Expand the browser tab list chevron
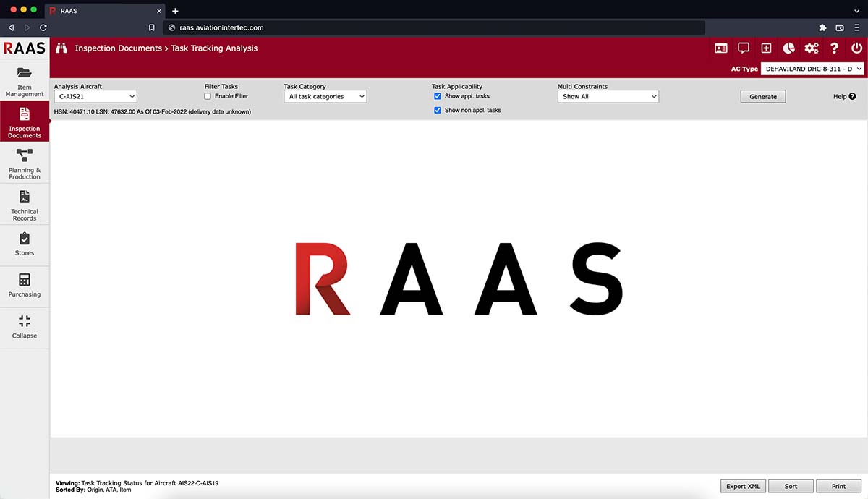This screenshot has width=868, height=499. (857, 11)
